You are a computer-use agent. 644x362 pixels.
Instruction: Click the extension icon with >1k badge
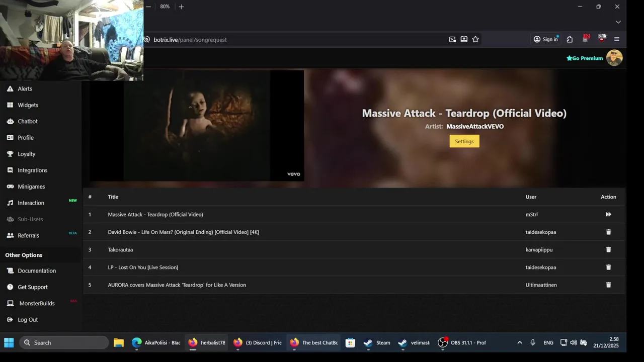[602, 39]
